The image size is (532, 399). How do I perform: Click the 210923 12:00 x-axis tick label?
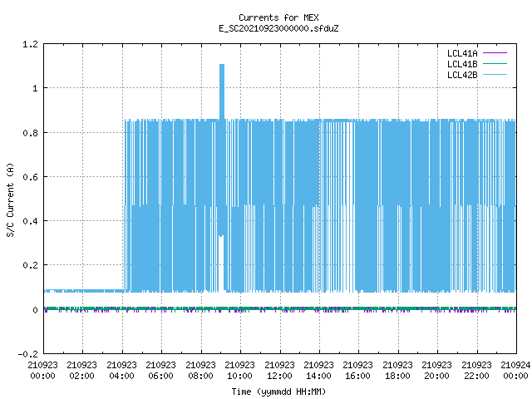click(x=279, y=370)
